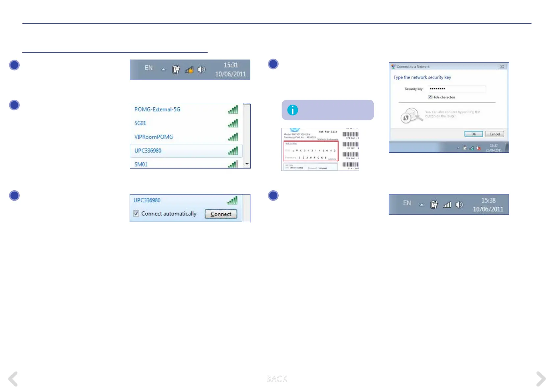Select UPC336980 in the network list
The height and width of the screenshot is (392, 554).
click(x=186, y=151)
